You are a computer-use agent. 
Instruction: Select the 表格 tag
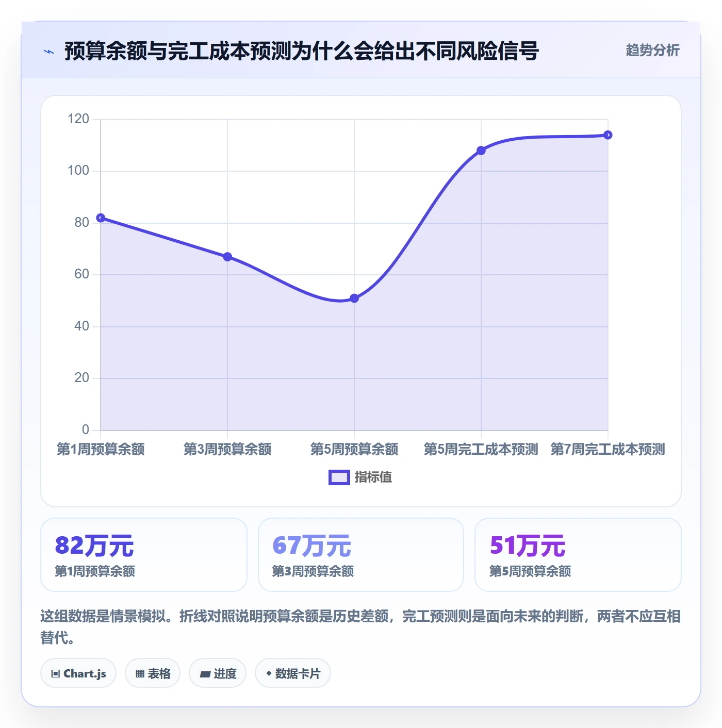(153, 673)
